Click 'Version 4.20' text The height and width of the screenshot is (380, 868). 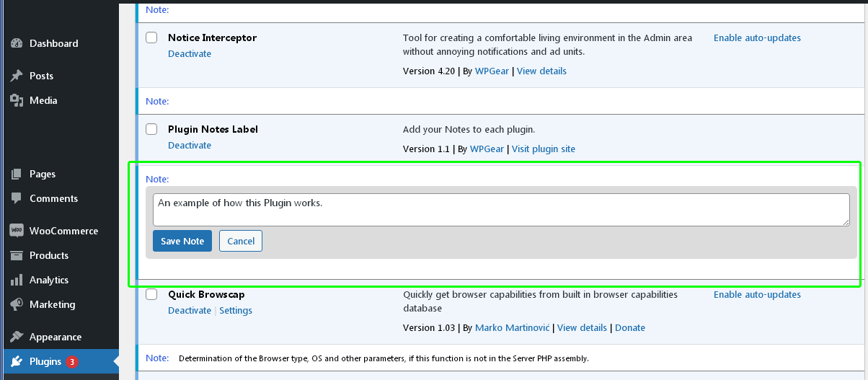click(x=429, y=71)
